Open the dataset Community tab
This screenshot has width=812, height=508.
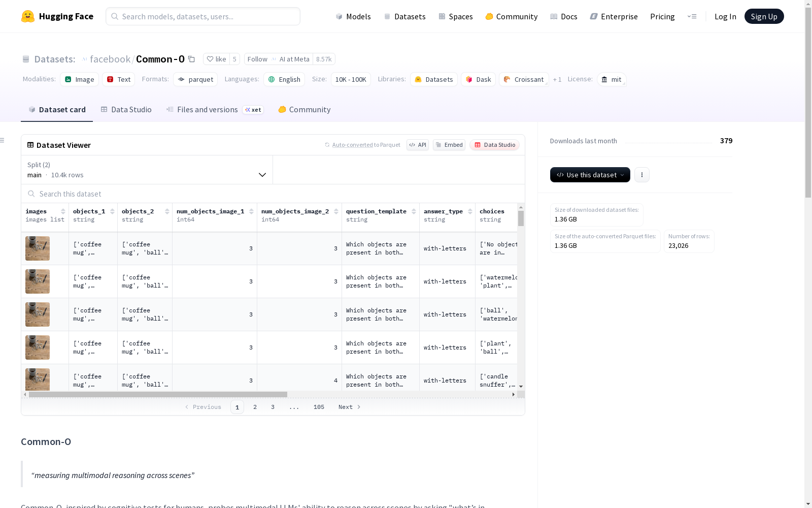coord(304,110)
